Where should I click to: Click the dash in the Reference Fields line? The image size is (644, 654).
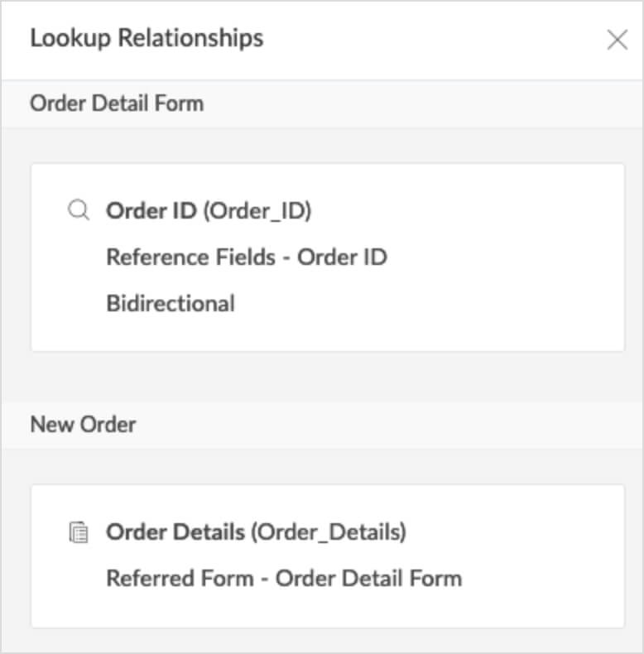(286, 257)
